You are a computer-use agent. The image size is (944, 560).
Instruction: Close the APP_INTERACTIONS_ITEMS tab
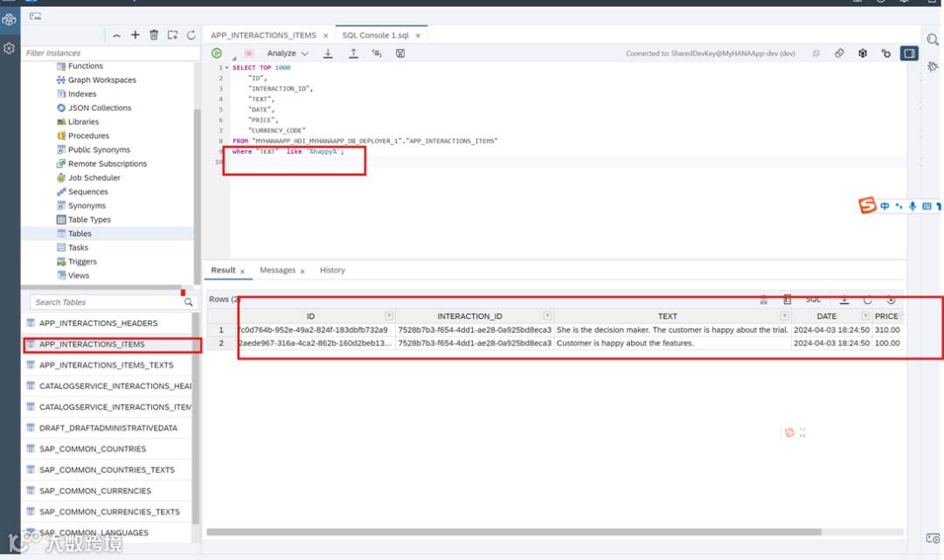click(x=326, y=36)
